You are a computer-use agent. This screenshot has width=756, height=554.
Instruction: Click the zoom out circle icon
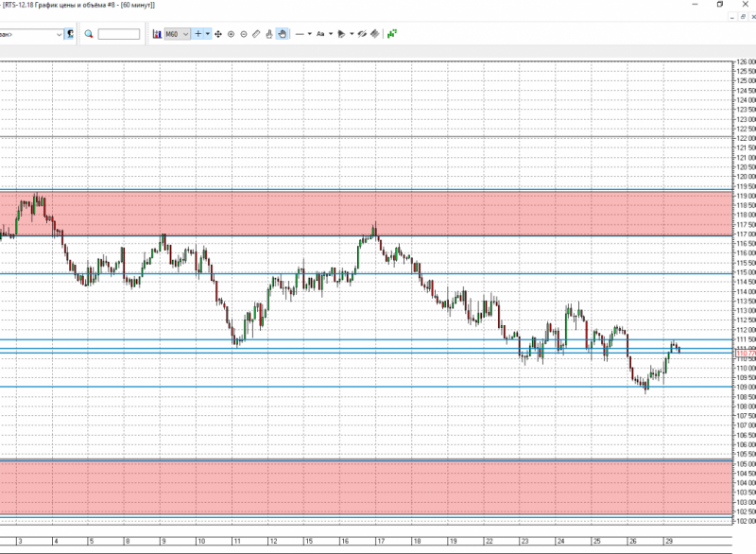tap(244, 34)
